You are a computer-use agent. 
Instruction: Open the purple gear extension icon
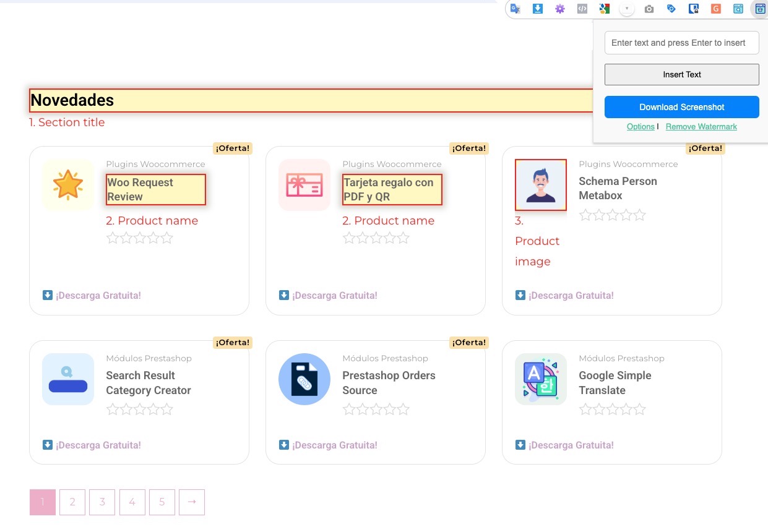(560, 9)
